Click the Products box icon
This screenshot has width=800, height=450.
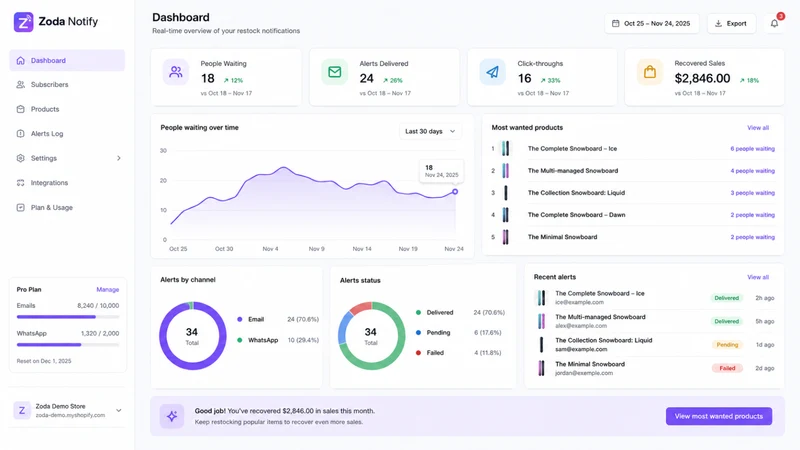(x=20, y=109)
